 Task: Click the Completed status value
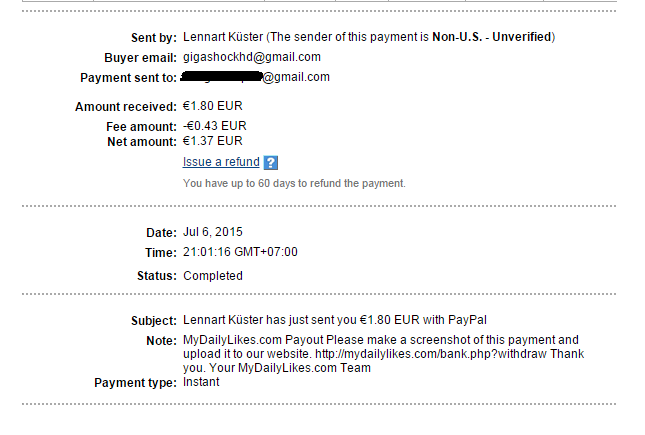click(212, 275)
